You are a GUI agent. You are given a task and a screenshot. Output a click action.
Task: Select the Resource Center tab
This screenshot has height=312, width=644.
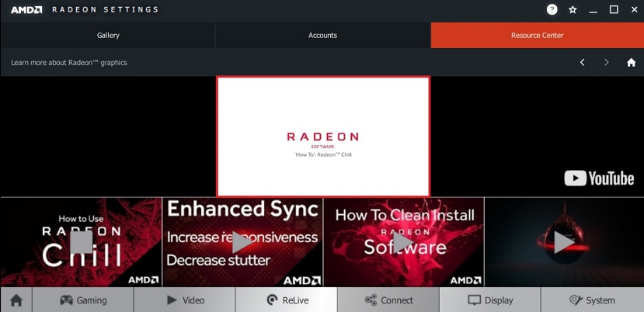coord(538,35)
